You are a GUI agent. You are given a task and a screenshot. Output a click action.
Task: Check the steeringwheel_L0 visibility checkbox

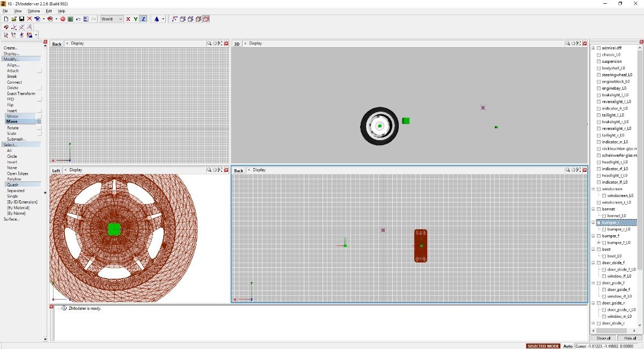[x=598, y=75]
